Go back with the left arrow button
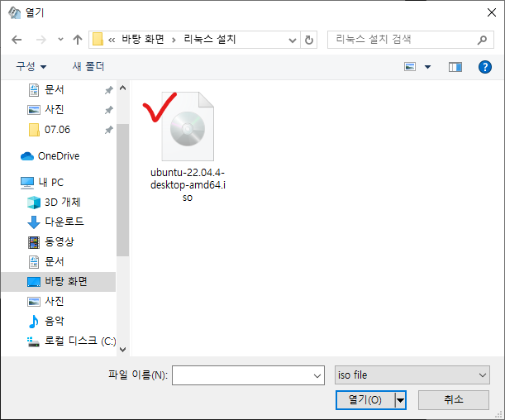Viewport: 505px width, 420px height. pos(17,40)
